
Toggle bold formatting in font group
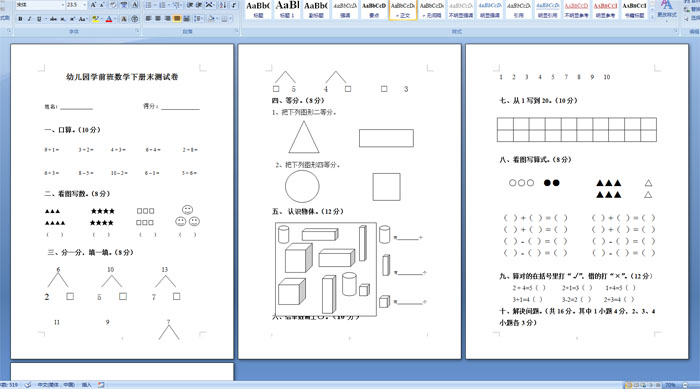tap(20, 19)
